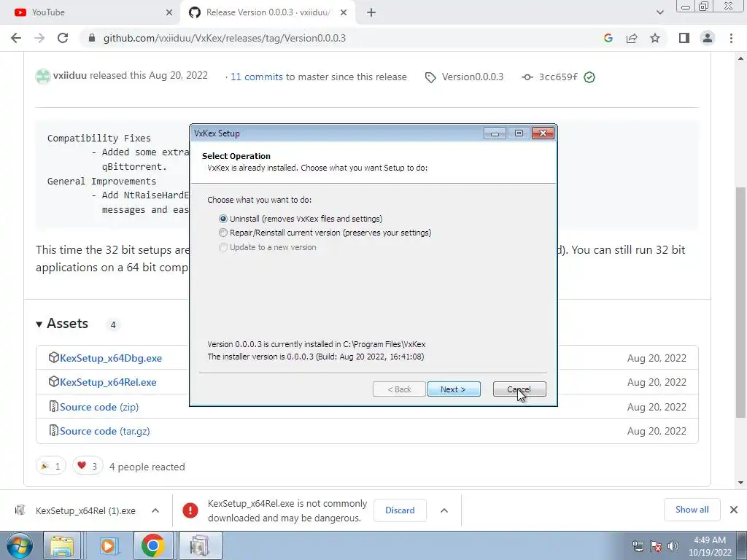Open vxiiduu user profile link
The width and height of the screenshot is (747, 560).
click(70, 75)
